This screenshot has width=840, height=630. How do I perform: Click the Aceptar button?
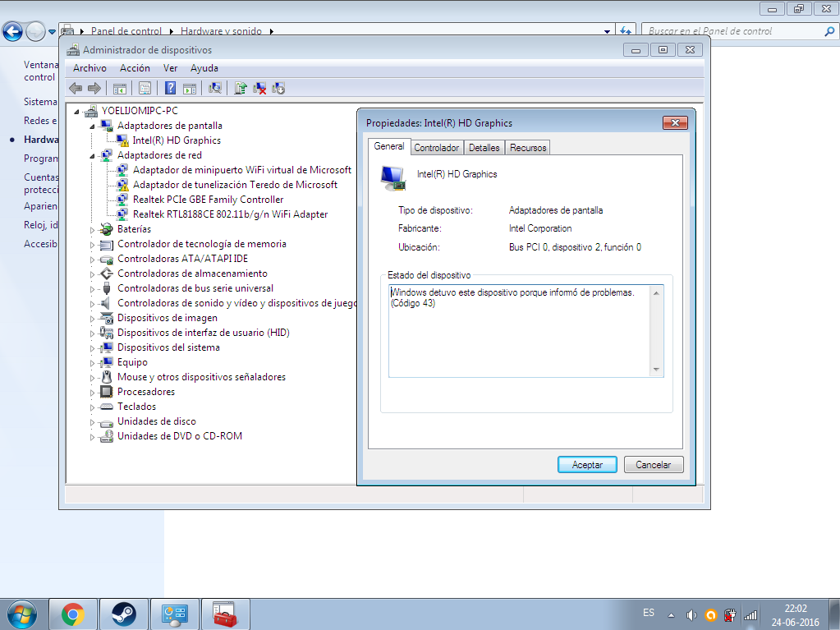click(x=587, y=464)
